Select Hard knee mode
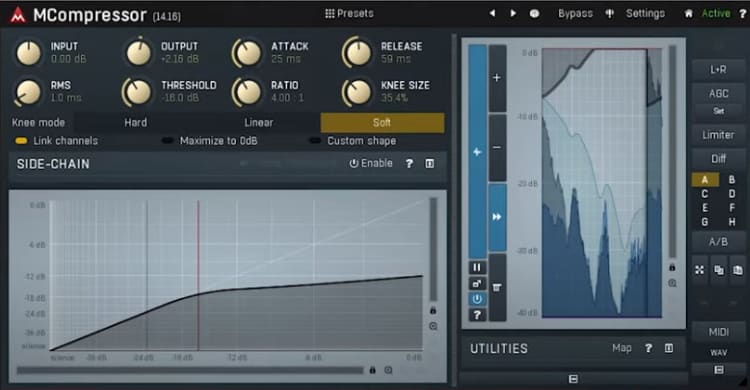 coord(135,123)
